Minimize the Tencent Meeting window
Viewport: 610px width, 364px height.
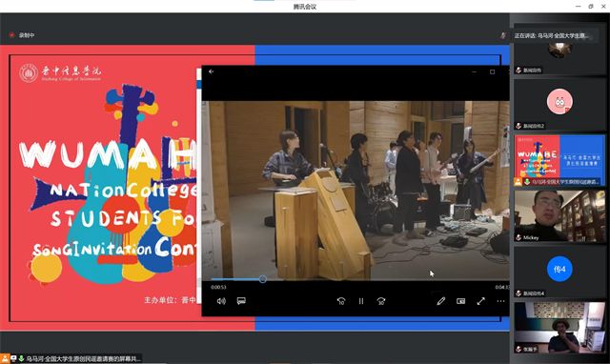coord(579,7)
